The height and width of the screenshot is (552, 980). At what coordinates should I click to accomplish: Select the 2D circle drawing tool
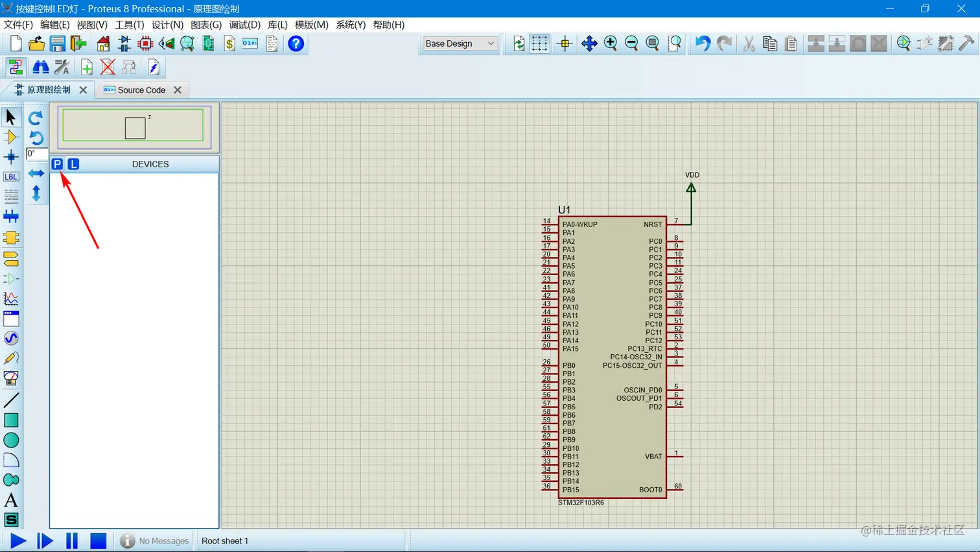coord(11,440)
